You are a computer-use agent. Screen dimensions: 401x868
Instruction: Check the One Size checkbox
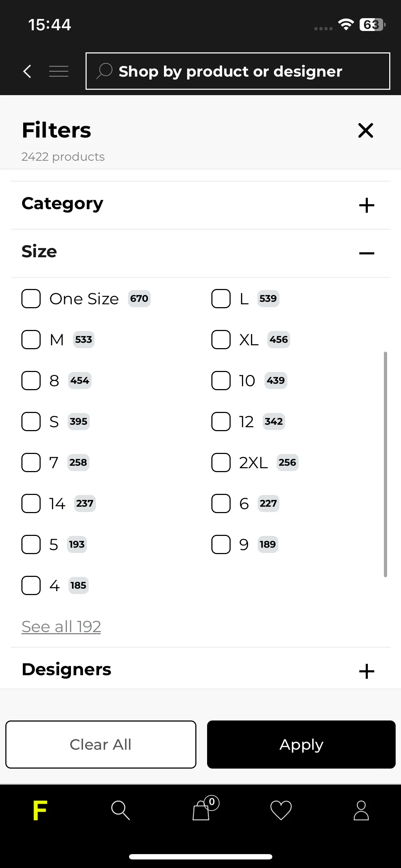[x=31, y=299]
